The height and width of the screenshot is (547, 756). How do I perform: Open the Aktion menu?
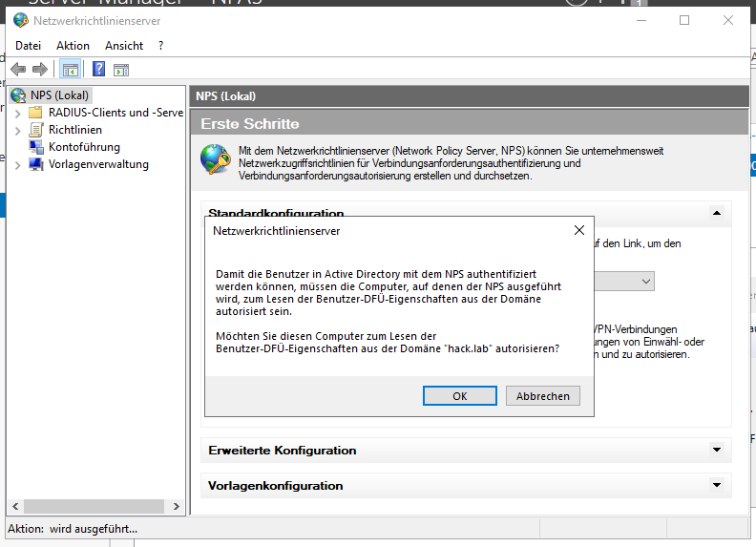point(73,46)
